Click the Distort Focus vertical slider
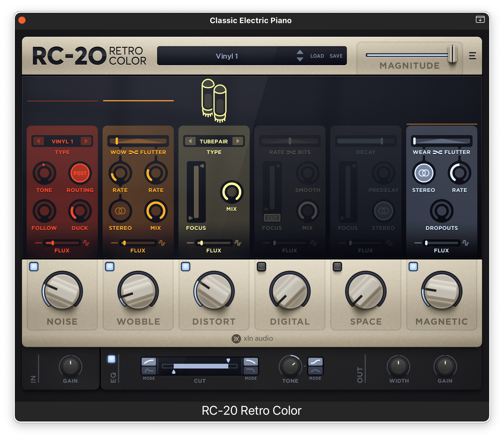504x439 pixels. coord(196,192)
